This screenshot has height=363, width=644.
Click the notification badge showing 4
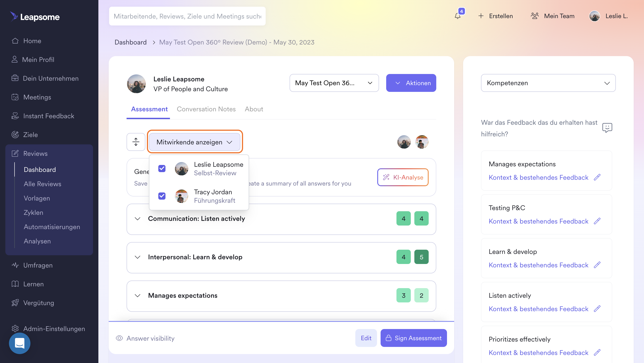pyautogui.click(x=462, y=11)
